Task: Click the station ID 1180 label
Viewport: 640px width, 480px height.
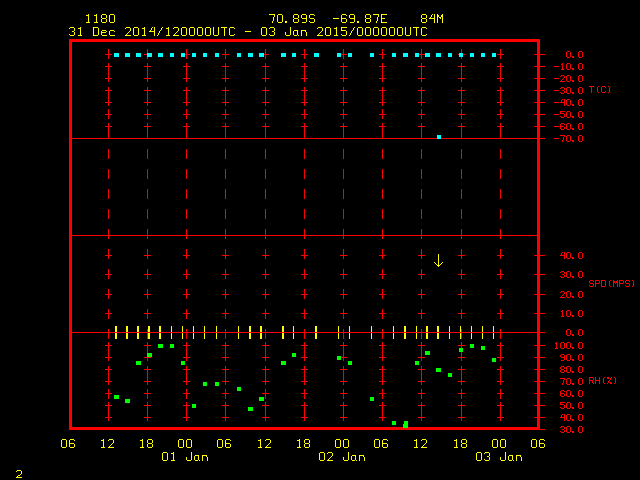Action: click(x=99, y=19)
